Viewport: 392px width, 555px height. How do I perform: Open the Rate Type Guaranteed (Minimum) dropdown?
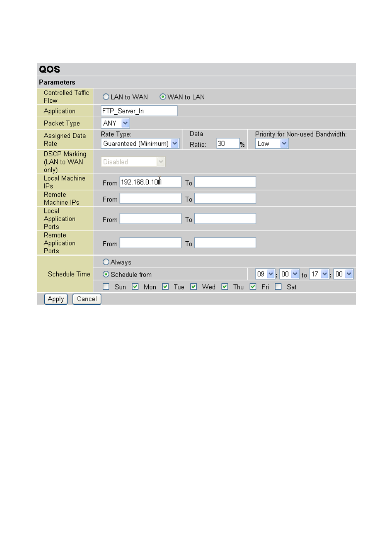tap(140, 143)
